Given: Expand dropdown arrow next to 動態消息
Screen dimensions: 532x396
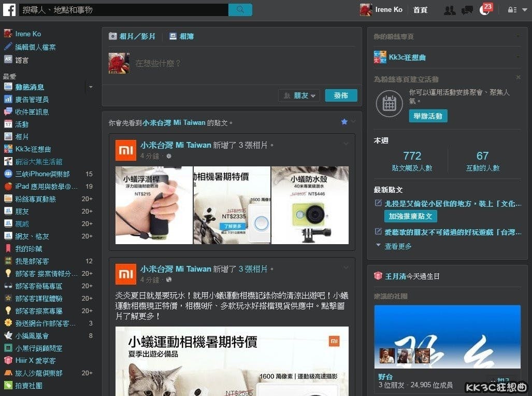Looking at the screenshot, I should click(x=91, y=87).
